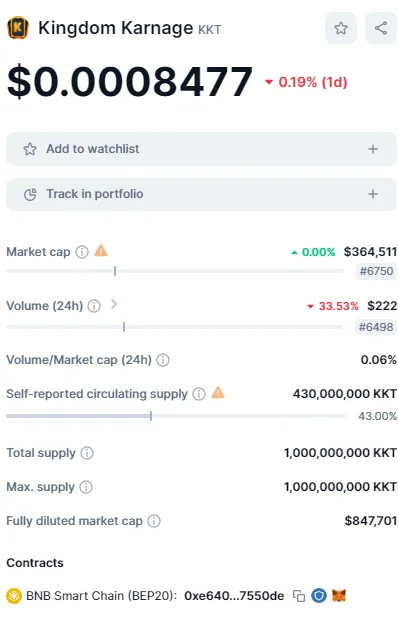This screenshot has width=398, height=623.
Task: Click the plus icon on Track in portfolio
Action: click(x=373, y=194)
